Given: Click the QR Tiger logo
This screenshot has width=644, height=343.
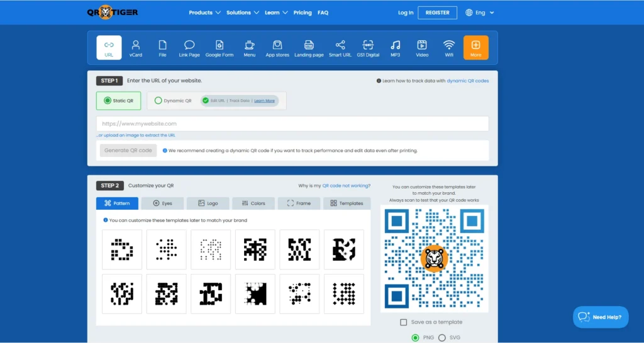Looking at the screenshot, I should pos(113,13).
